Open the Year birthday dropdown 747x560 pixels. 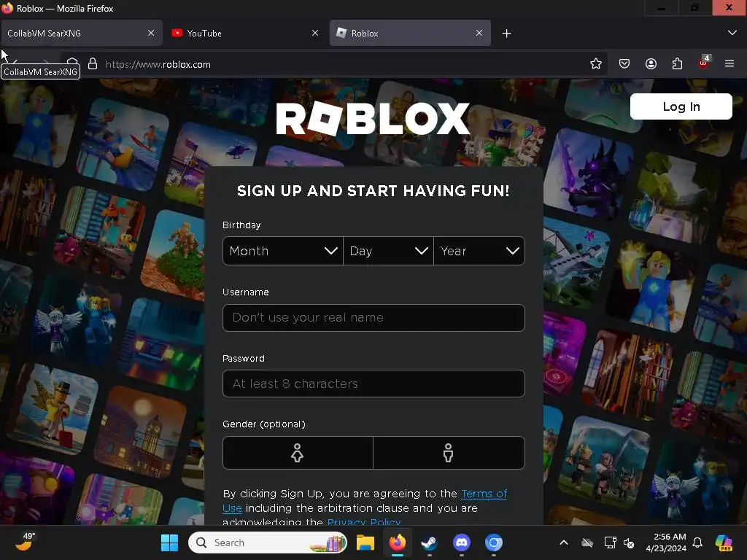(479, 251)
